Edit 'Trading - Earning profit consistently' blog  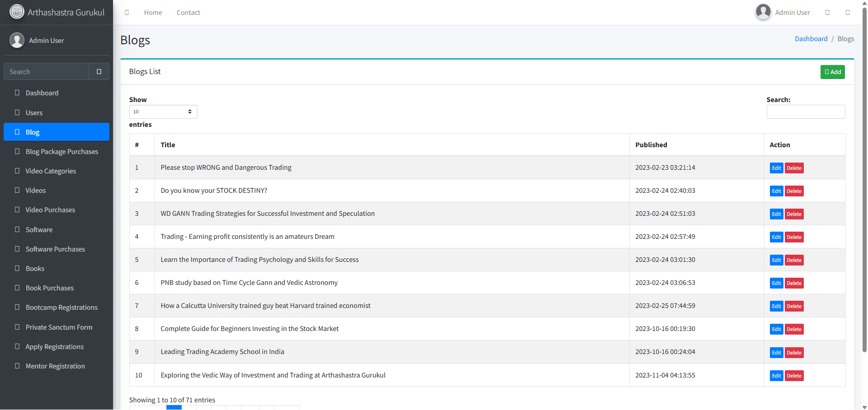776,237
